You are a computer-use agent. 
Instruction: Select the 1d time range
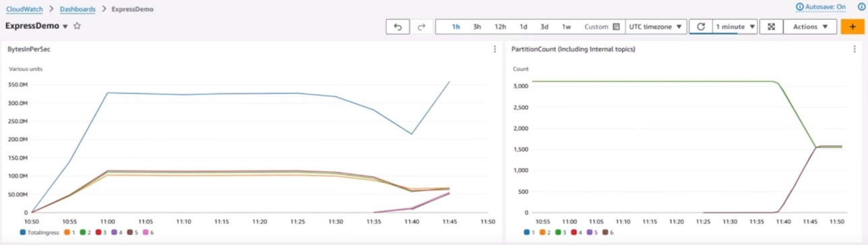coord(523,27)
